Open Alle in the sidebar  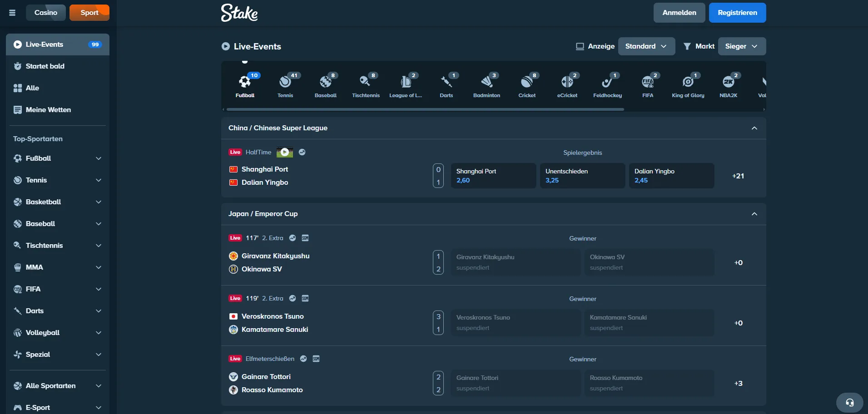(58, 88)
